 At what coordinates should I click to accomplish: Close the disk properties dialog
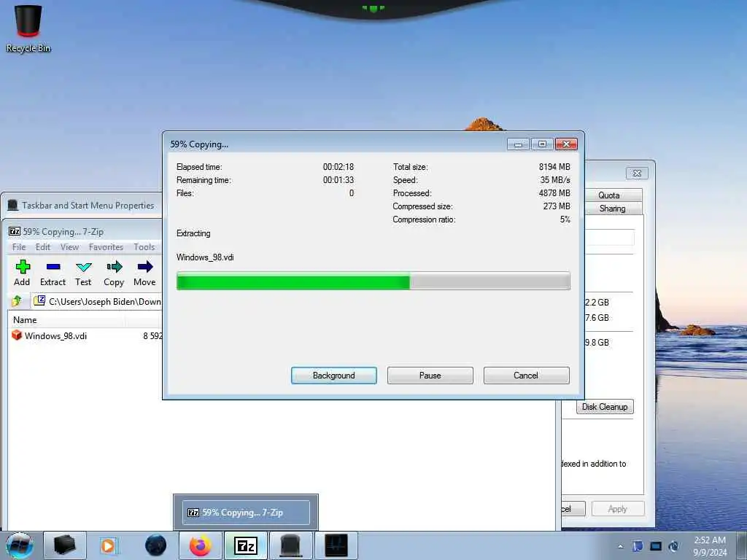(637, 174)
